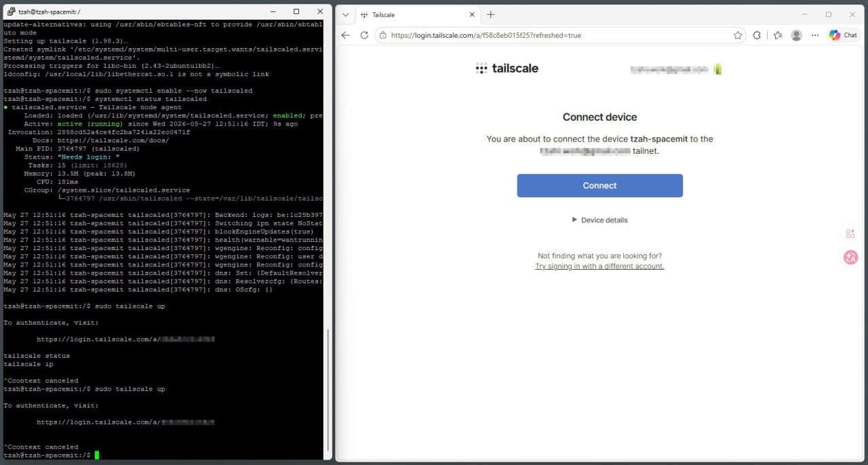Open the browser profile avatar
868x465 pixels.
pos(797,35)
